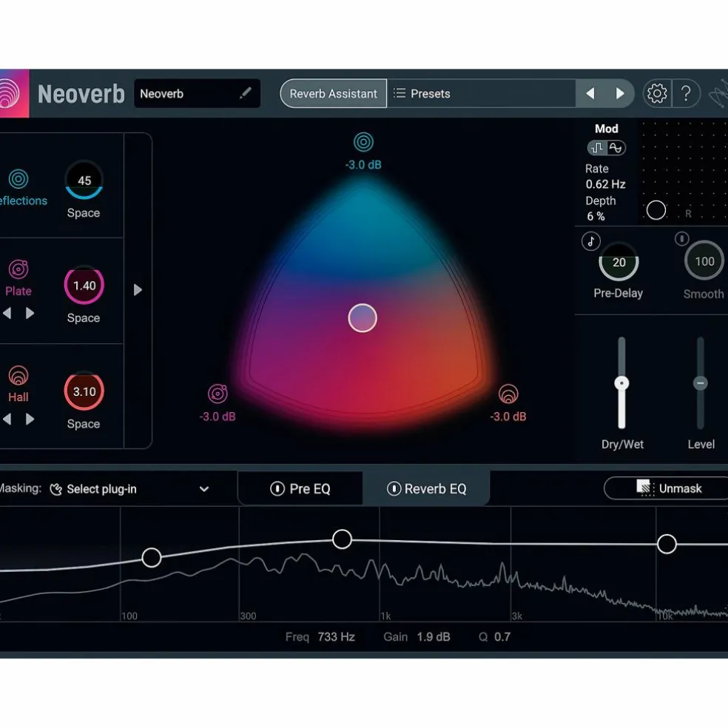The image size is (728, 728).
Task: Select EQ node near 100 Hz
Action: click(x=152, y=558)
